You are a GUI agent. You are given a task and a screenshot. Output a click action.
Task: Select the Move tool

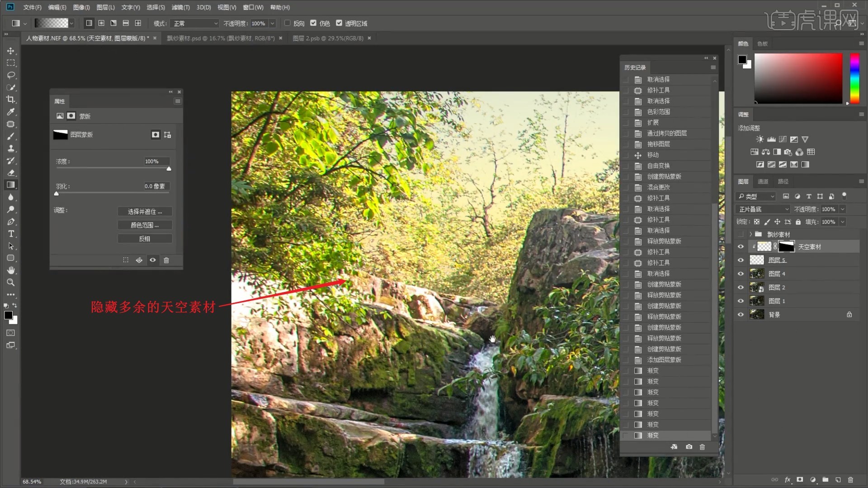[11, 51]
